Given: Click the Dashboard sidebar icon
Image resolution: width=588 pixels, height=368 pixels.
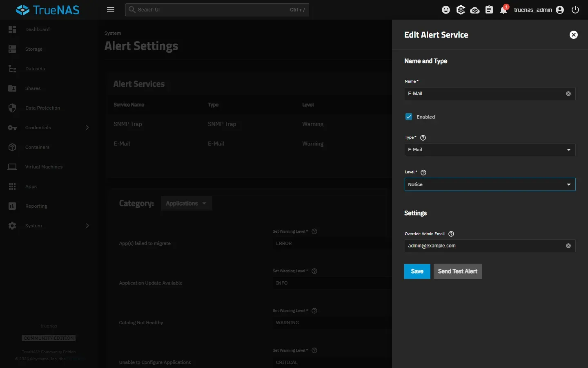Looking at the screenshot, I should pyautogui.click(x=12, y=29).
